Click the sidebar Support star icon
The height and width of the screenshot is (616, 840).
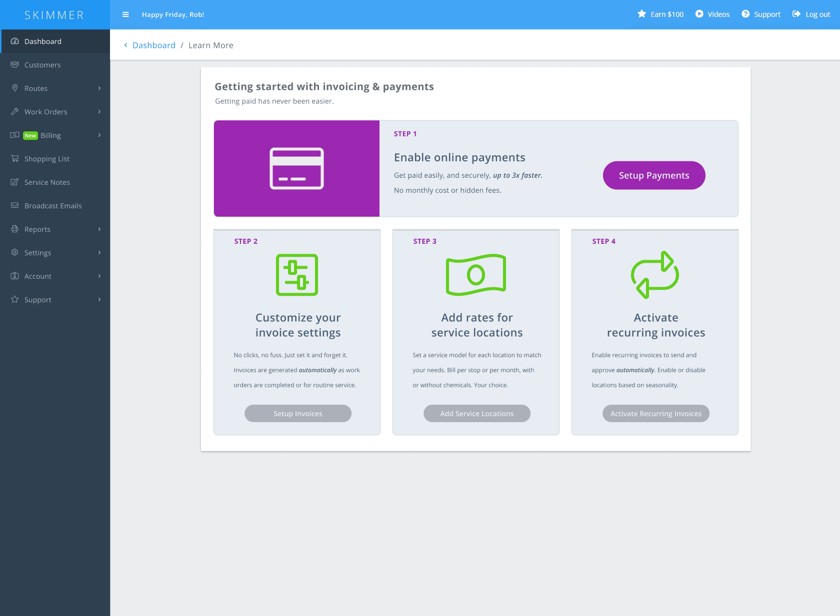click(15, 299)
